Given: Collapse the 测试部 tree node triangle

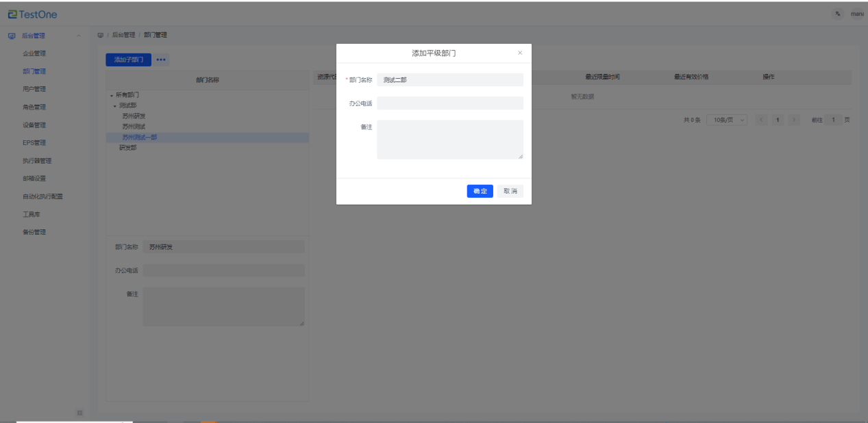Looking at the screenshot, I should click(115, 106).
